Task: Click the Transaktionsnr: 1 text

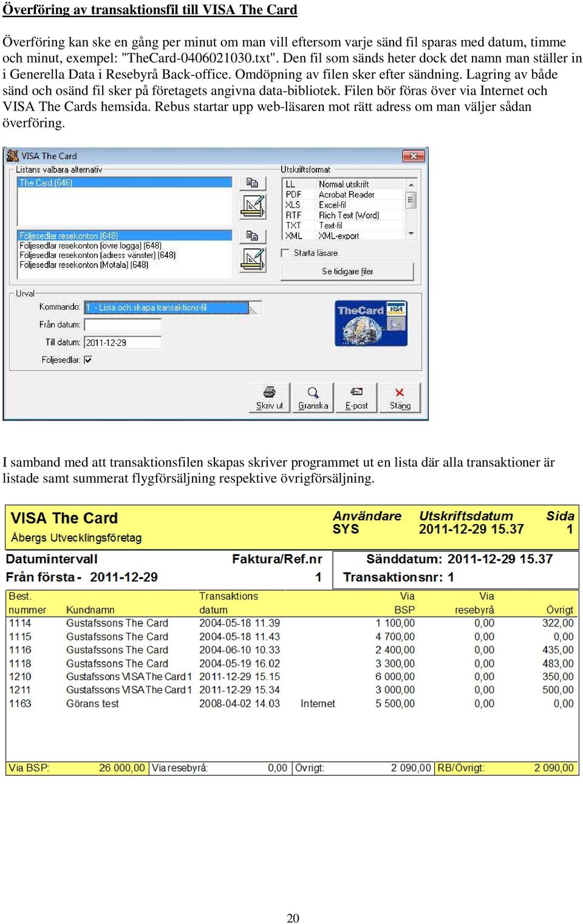Action: 398,577
